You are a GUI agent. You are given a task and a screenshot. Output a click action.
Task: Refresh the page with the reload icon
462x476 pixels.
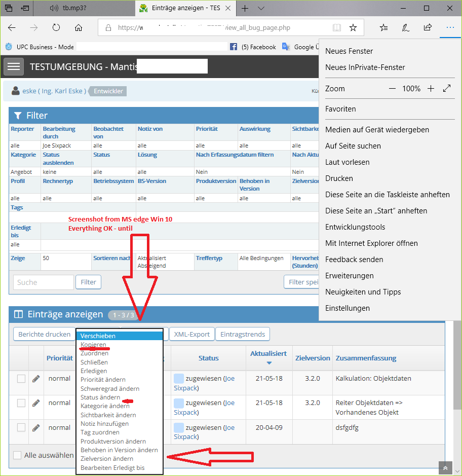click(x=56, y=28)
